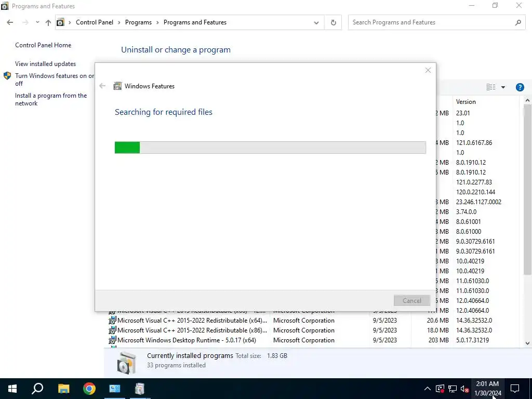
Task: Select Visual C++ 2015-2022 Redistributable (x86) row
Action: click(312, 330)
